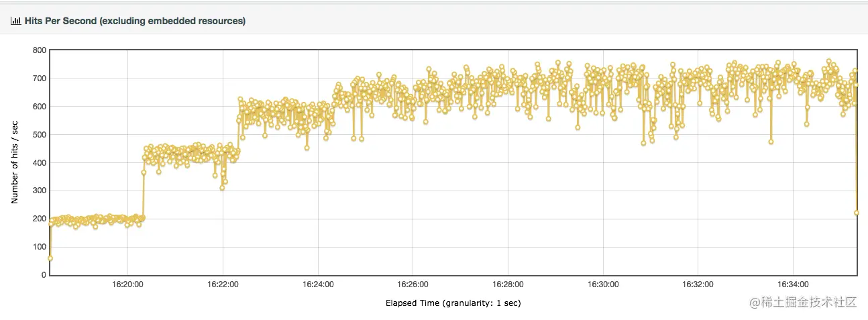The image size is (868, 320).
Task: Click the y-axis label 600
Action: [39, 107]
